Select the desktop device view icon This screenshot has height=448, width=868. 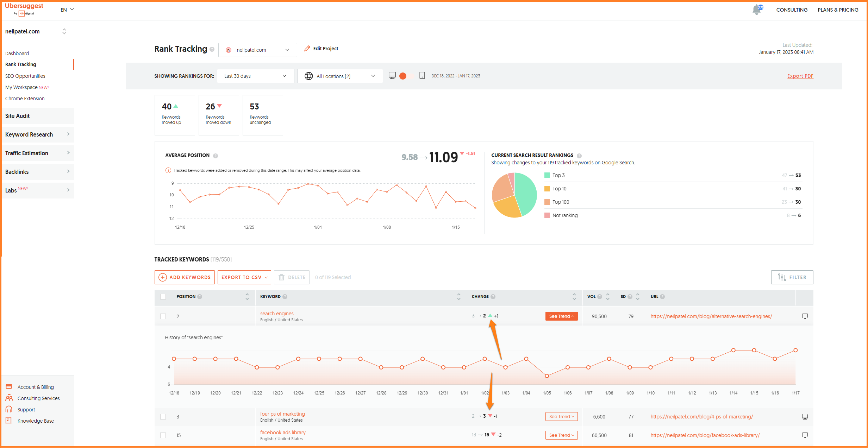[392, 75]
